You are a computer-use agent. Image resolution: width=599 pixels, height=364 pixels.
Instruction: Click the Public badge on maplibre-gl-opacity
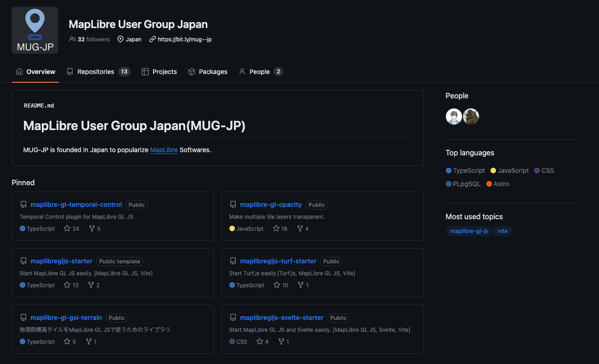(x=317, y=205)
